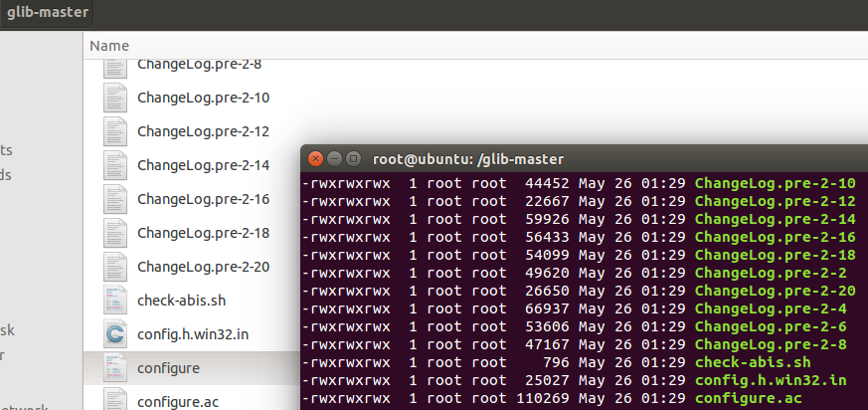Image resolution: width=868 pixels, height=410 pixels.
Task: Select ChangeLog.pre-2-12 file name in file manager
Action: pyautogui.click(x=203, y=132)
